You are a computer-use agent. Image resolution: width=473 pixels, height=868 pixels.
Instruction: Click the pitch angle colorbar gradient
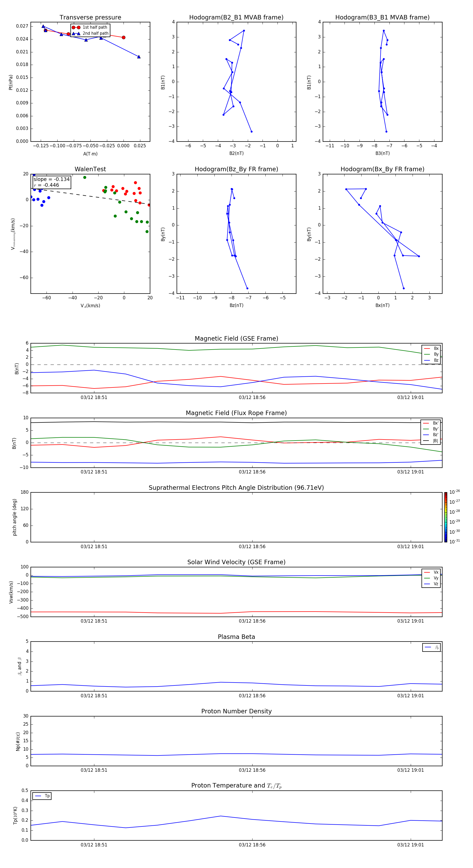[x=446, y=517]
